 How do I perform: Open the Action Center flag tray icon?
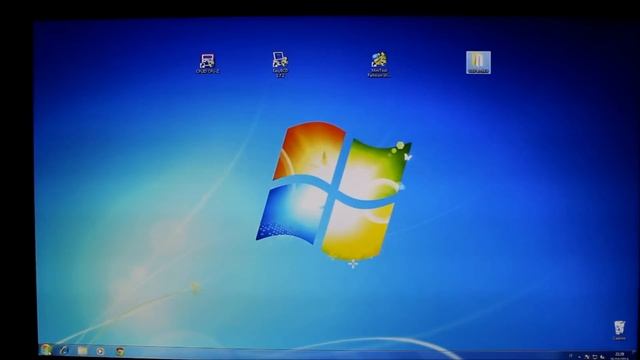pos(587,357)
